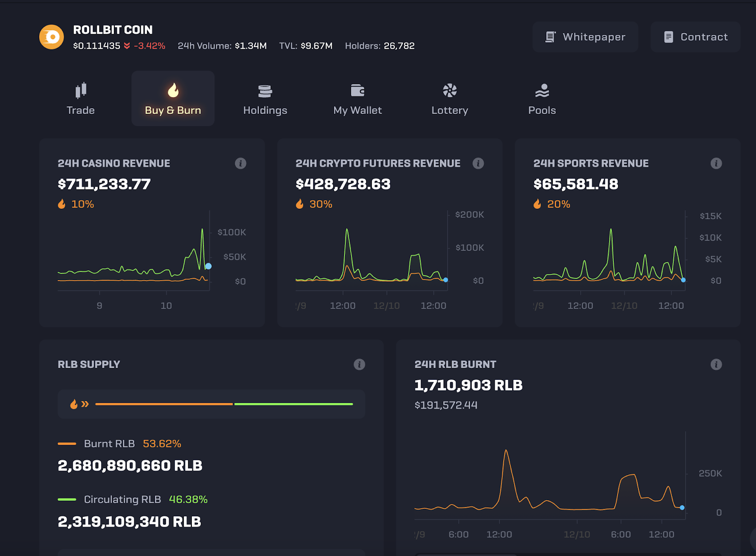756x556 pixels.
Task: Click the TVL $9.67M stat
Action: click(306, 46)
